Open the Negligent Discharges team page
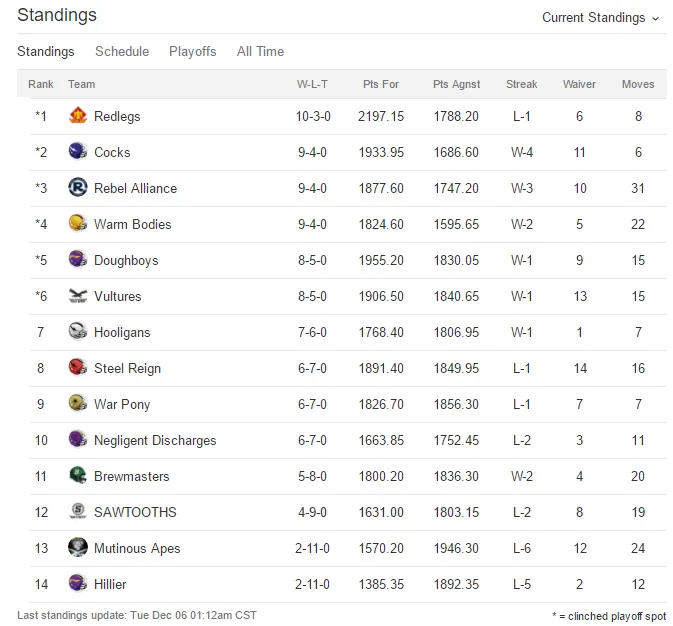The height and width of the screenshot is (626, 673). point(155,441)
